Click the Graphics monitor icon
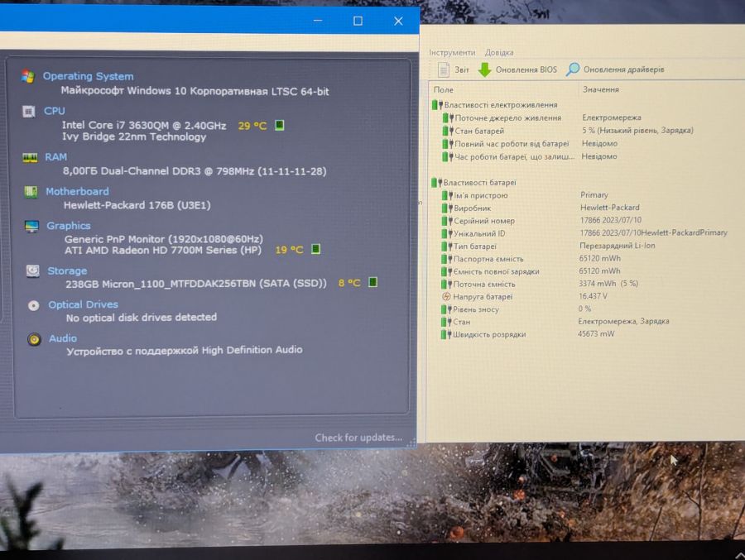745x560 pixels. pyautogui.click(x=31, y=226)
